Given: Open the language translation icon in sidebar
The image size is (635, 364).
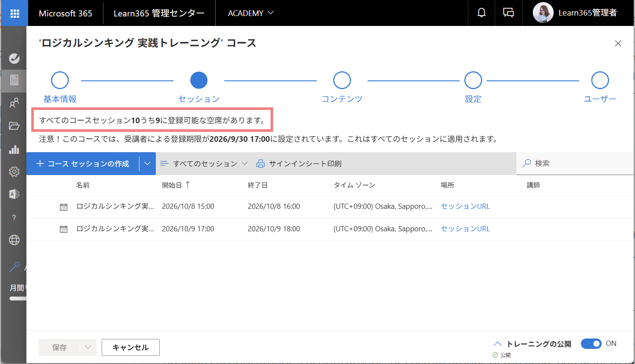Looking at the screenshot, I should 14,194.
